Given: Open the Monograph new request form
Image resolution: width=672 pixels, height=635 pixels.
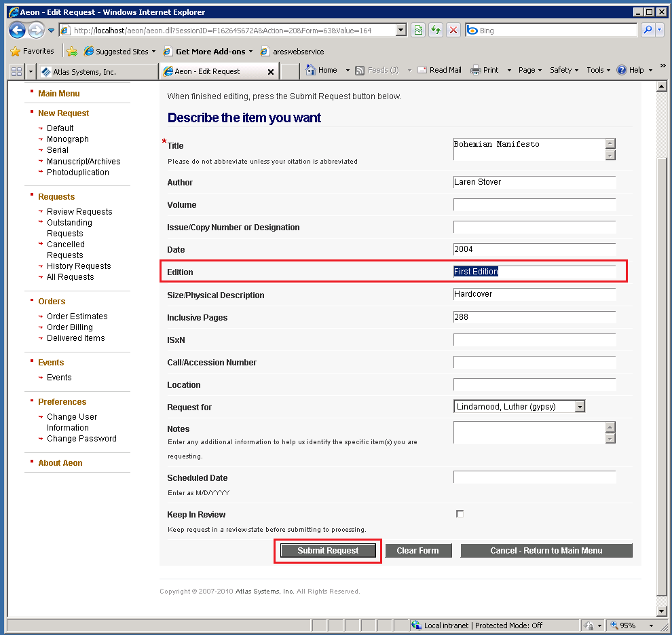Looking at the screenshot, I should [x=68, y=139].
